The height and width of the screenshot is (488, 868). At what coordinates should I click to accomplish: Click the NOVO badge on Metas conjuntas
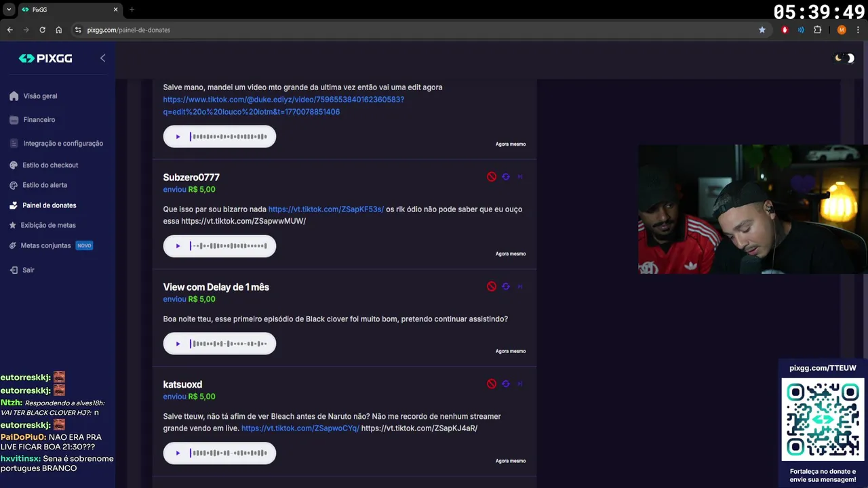[x=84, y=245]
